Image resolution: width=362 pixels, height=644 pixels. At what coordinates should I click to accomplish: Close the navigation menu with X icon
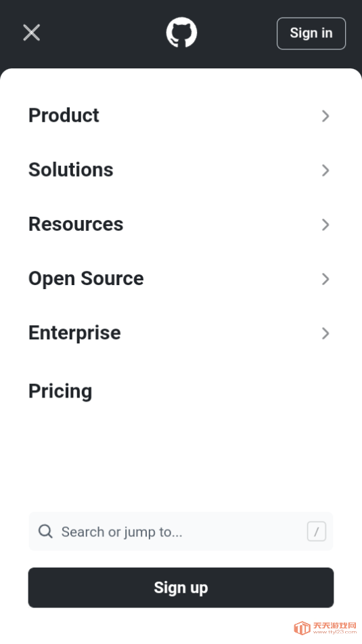tap(32, 33)
